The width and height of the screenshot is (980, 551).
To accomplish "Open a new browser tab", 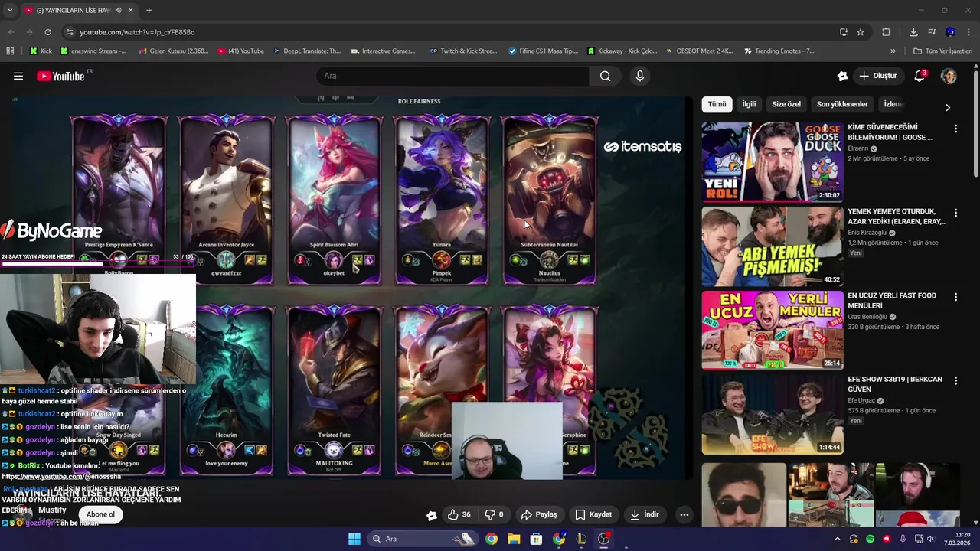I will (x=149, y=11).
